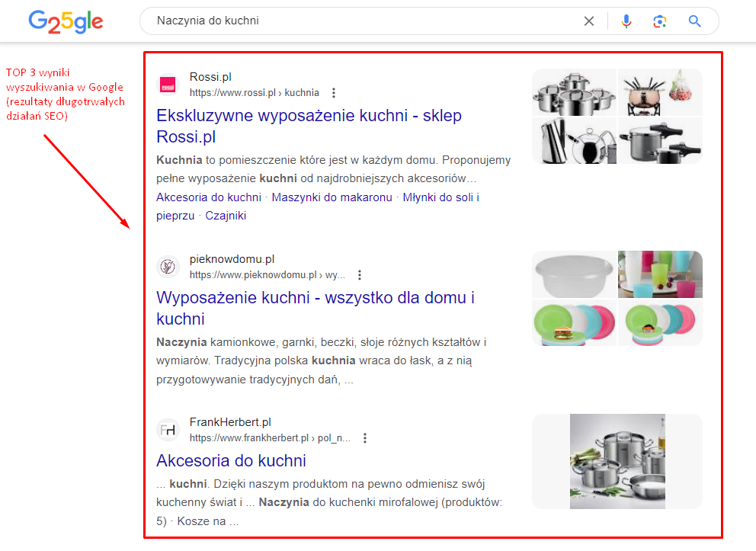Viewport: 756px width, 551px height.
Task: Click snippet text starting Kuchnia to pomieszczenie
Action: 333,169
